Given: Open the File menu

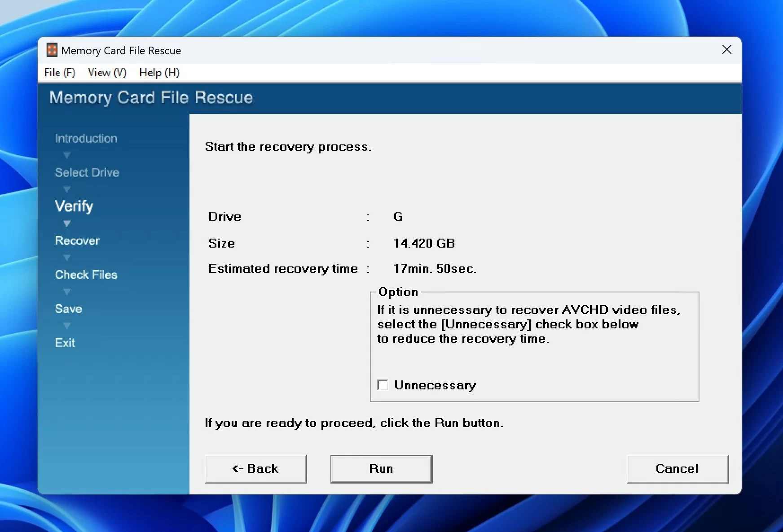Looking at the screenshot, I should tap(59, 72).
